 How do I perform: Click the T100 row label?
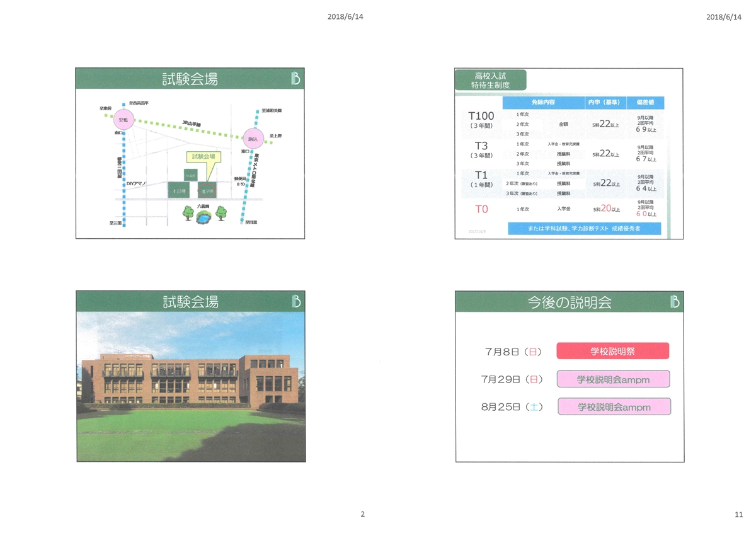[x=481, y=119]
